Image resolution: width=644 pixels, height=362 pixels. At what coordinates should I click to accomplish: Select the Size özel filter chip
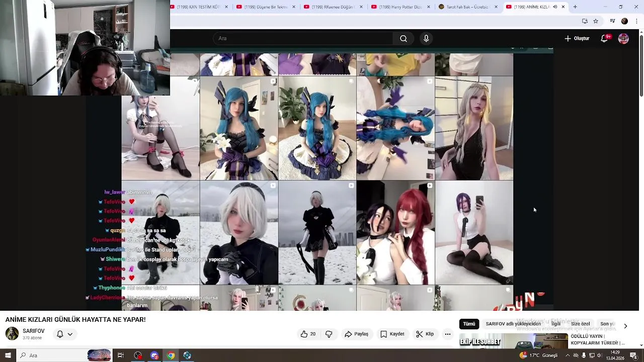580,324
